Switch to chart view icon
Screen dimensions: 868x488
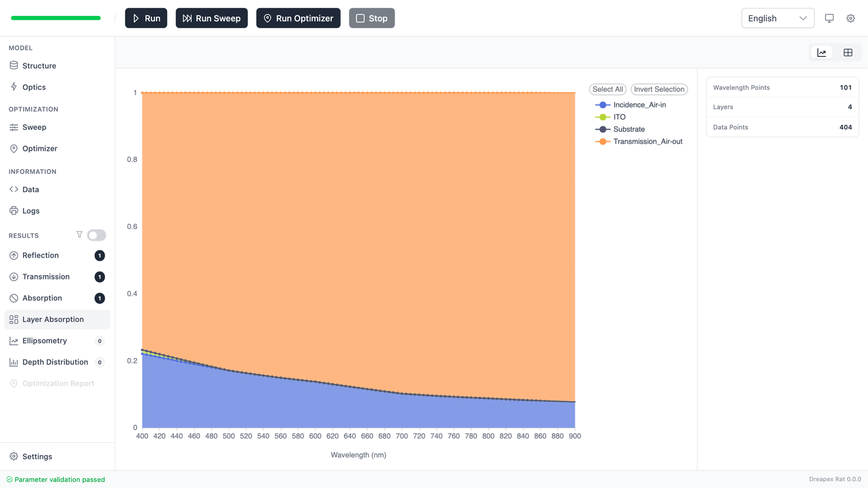tap(822, 53)
